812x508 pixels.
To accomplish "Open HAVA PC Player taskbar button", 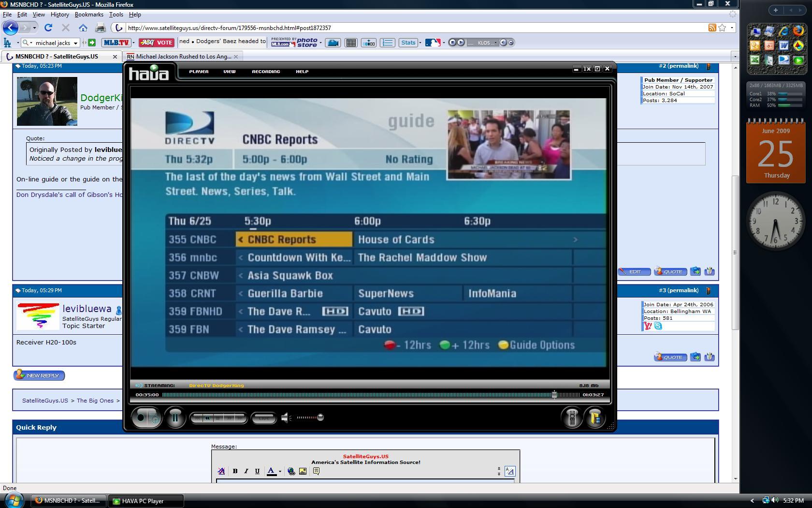I will [x=146, y=501].
